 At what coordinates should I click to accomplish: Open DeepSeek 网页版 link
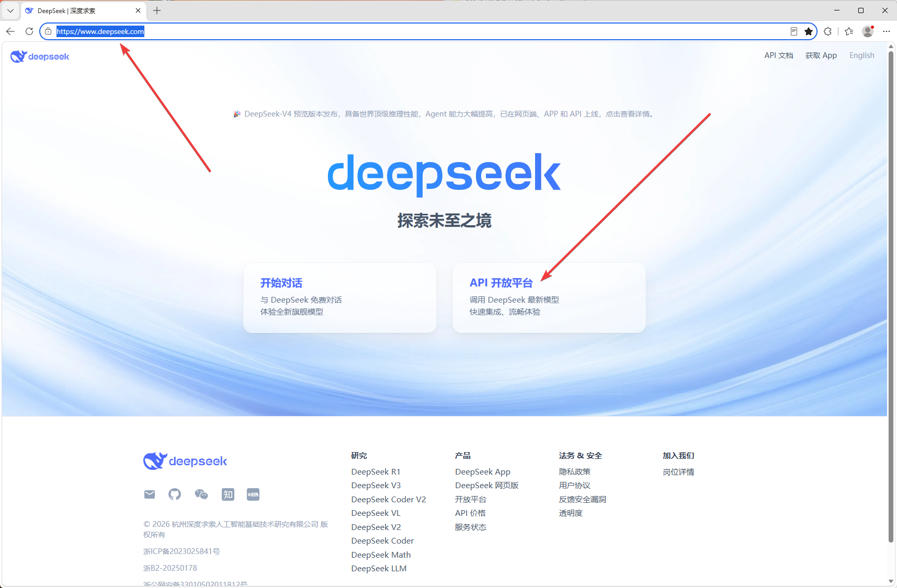pyautogui.click(x=487, y=486)
